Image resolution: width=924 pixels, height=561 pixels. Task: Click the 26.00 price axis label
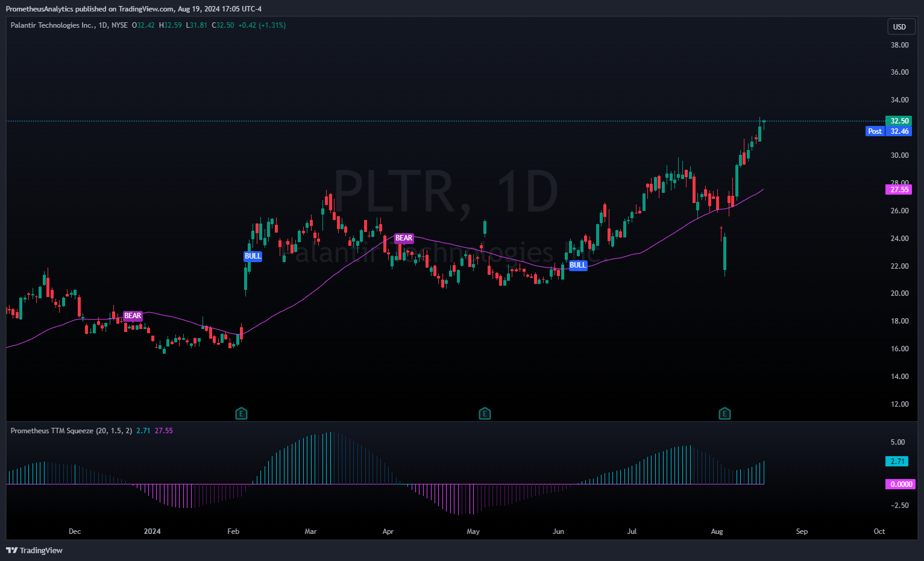[900, 211]
